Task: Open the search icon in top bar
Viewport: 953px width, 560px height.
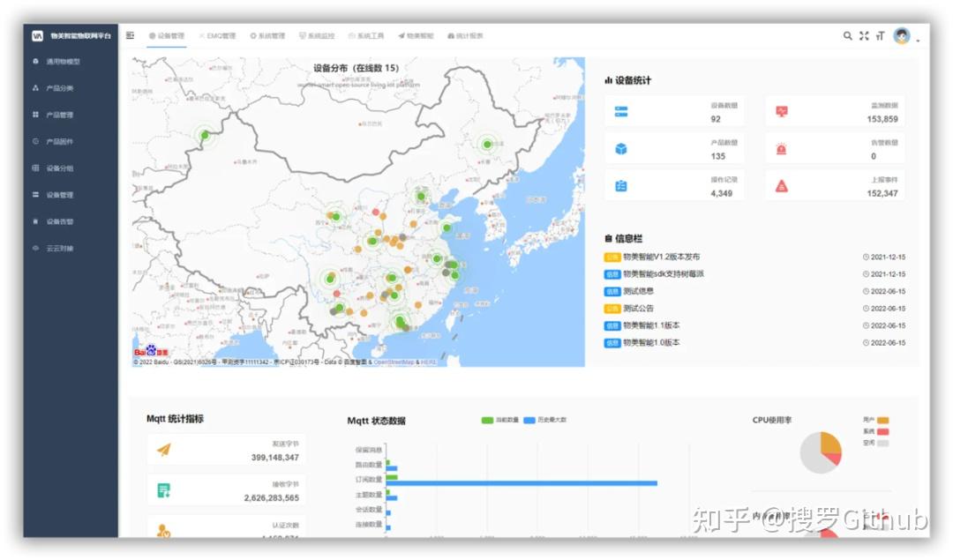Action: coord(848,36)
